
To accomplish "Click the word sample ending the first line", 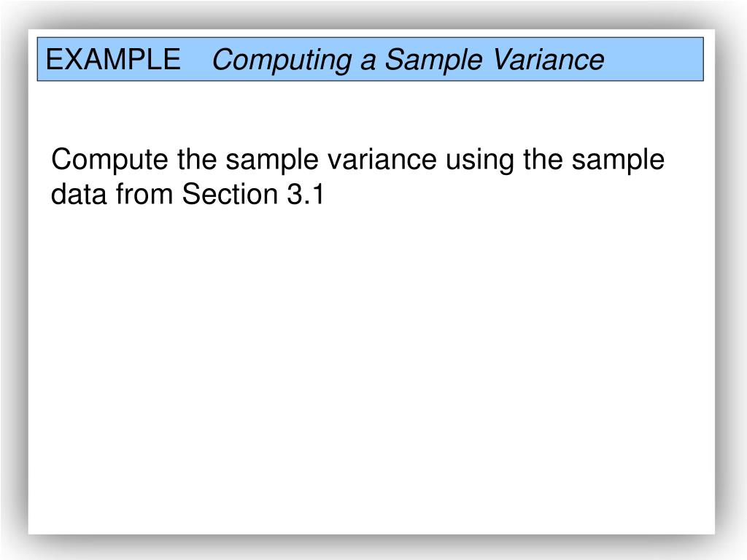I will click(618, 160).
